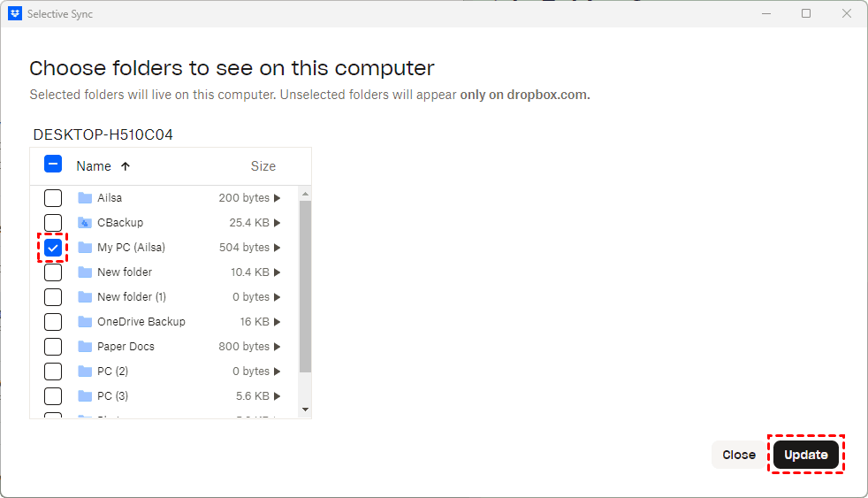Check the Ailsa folder checkbox
This screenshot has height=498, width=868.
point(53,198)
